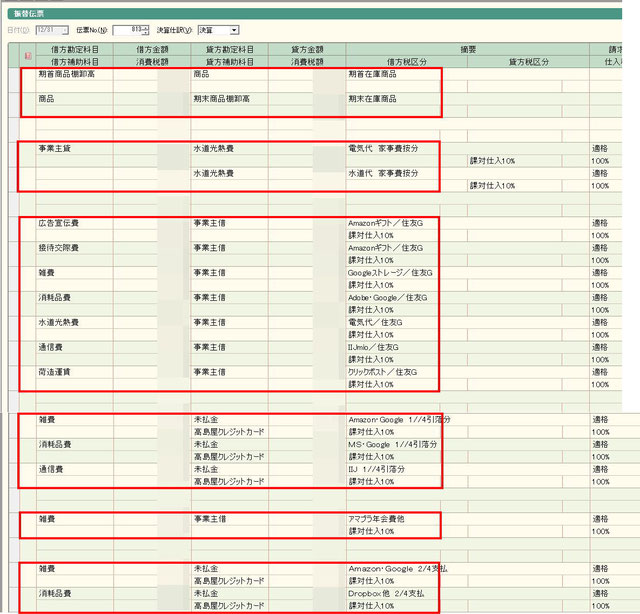
Task: Select 高島屋クレジットカード under Dropbox他 row's 未払金
Action: tap(229, 606)
